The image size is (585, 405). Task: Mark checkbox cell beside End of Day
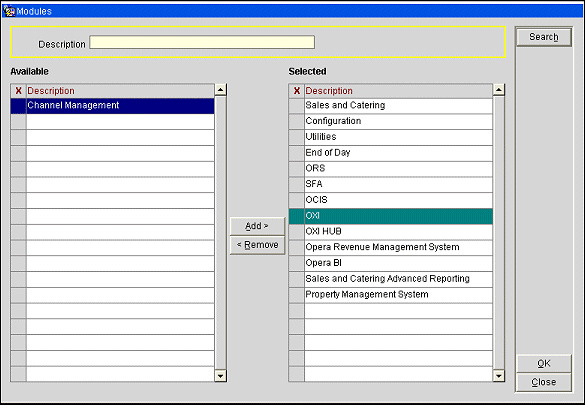coord(297,153)
